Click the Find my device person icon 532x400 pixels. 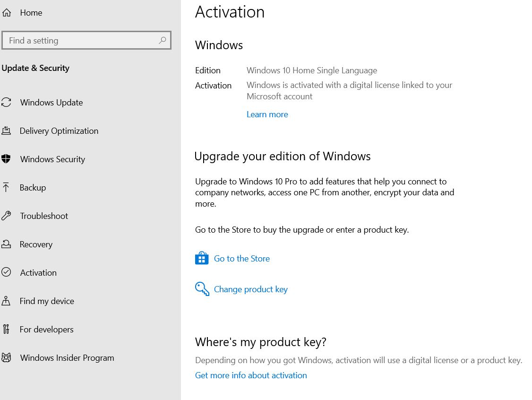tap(6, 301)
